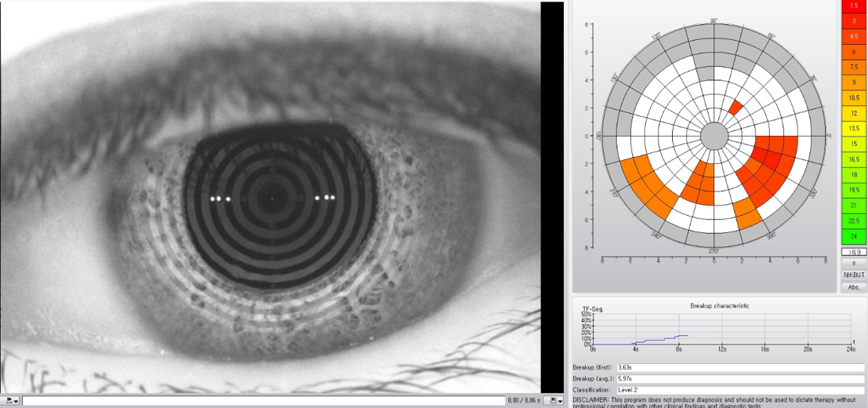Select the 16.5 color scale swatch
Screen dimensions: 868x408
tap(854, 158)
